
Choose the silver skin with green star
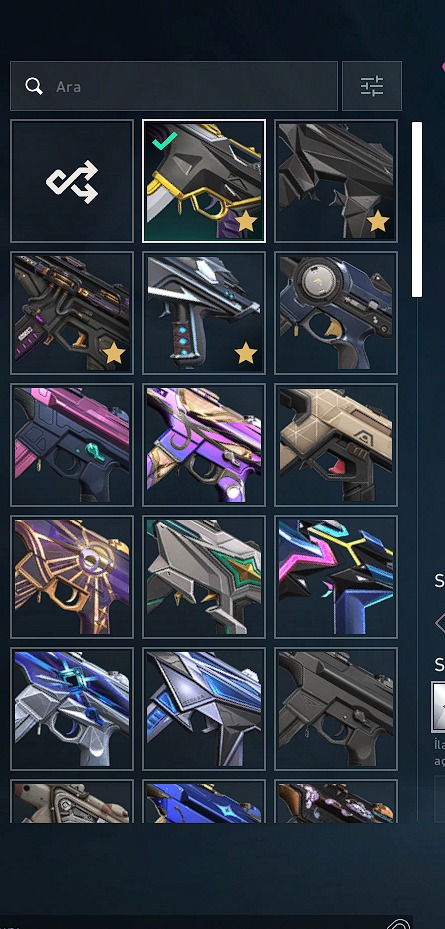point(204,577)
